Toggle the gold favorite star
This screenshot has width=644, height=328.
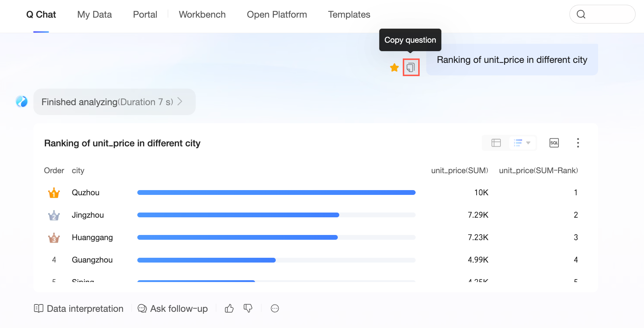coord(394,68)
